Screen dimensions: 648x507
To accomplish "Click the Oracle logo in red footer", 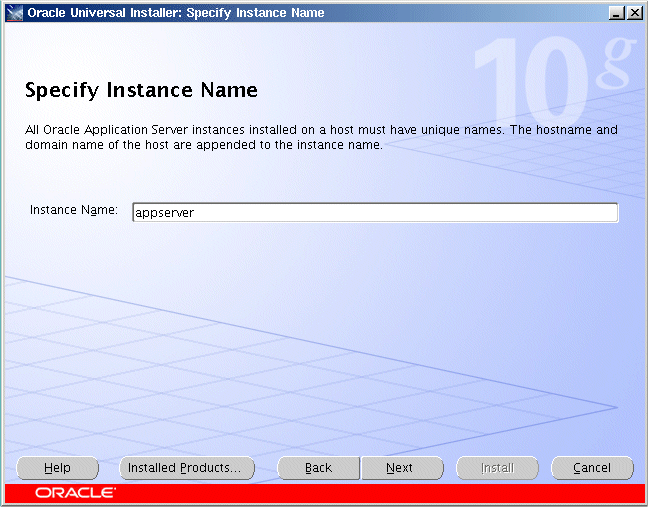I will coord(75,493).
